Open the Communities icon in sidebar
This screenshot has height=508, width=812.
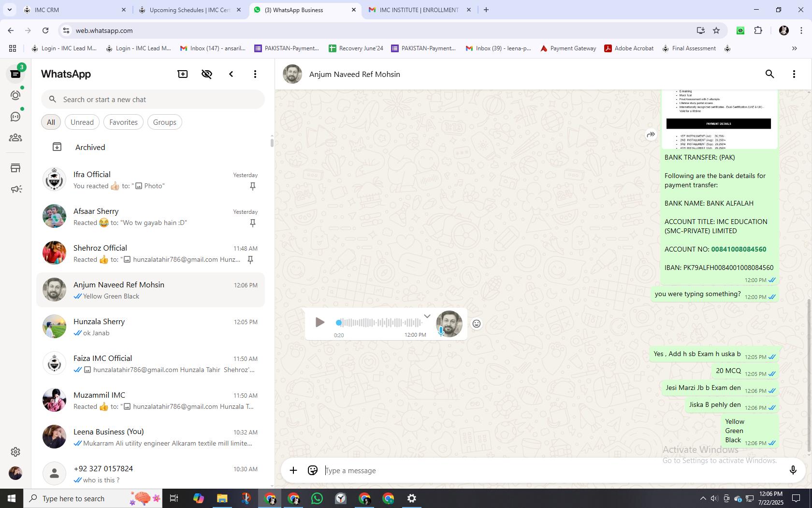15,138
